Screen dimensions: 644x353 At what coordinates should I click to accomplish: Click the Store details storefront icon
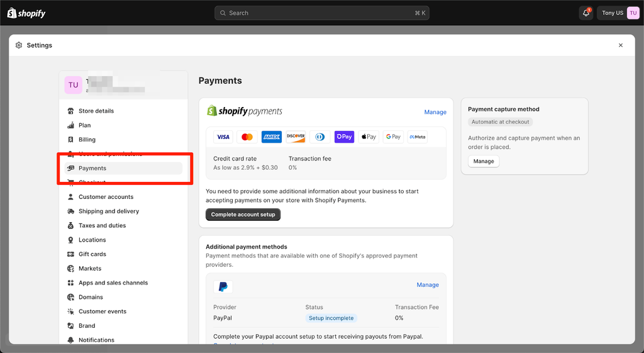coord(70,111)
